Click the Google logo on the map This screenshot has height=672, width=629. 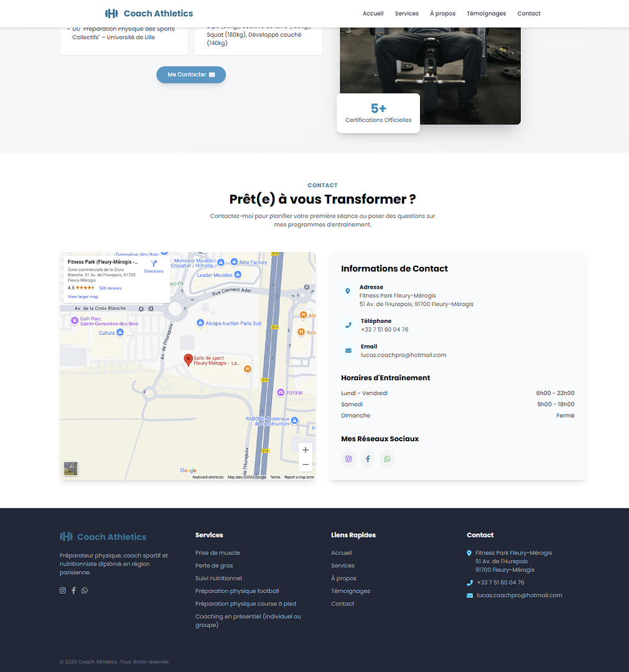point(188,470)
